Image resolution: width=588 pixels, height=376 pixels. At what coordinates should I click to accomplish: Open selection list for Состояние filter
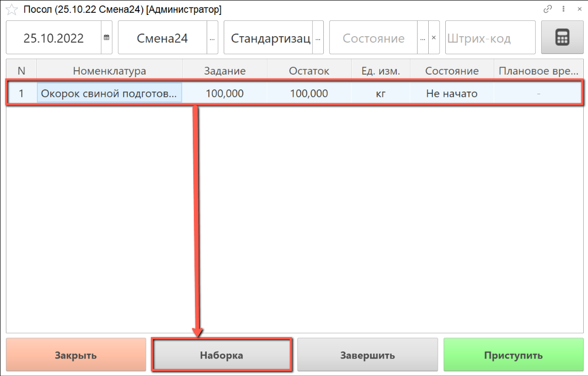click(x=423, y=38)
